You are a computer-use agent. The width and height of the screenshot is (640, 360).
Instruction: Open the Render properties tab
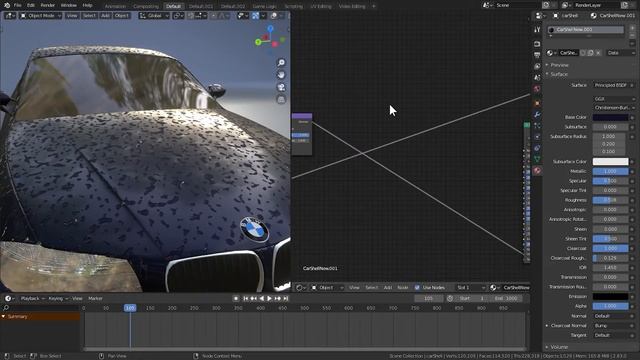pos(537,44)
